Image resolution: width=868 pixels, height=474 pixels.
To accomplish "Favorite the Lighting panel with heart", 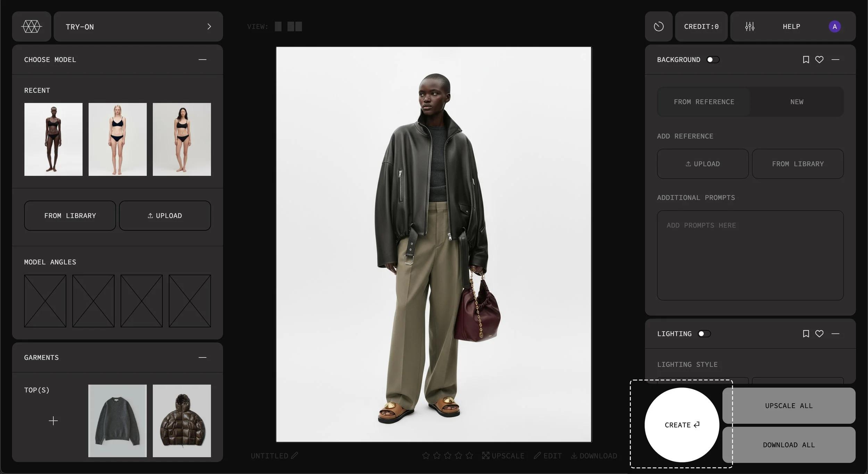I will click(x=819, y=334).
